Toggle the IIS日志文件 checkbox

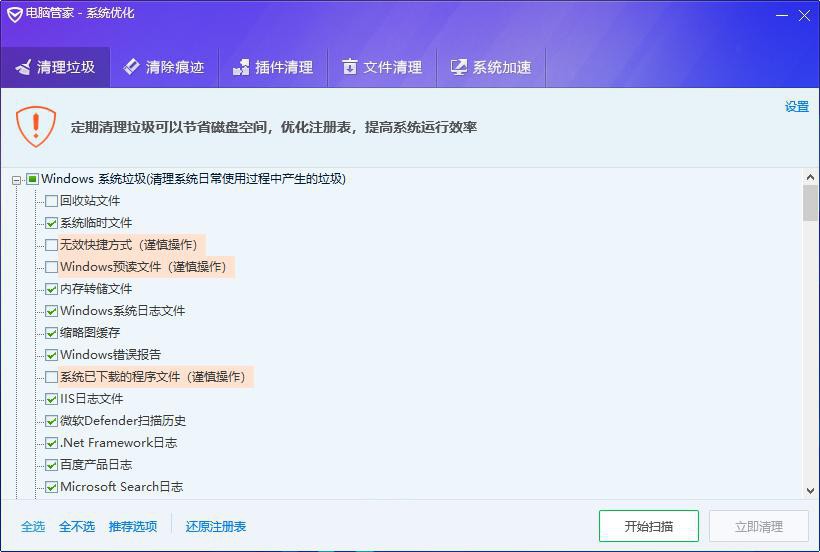point(51,399)
